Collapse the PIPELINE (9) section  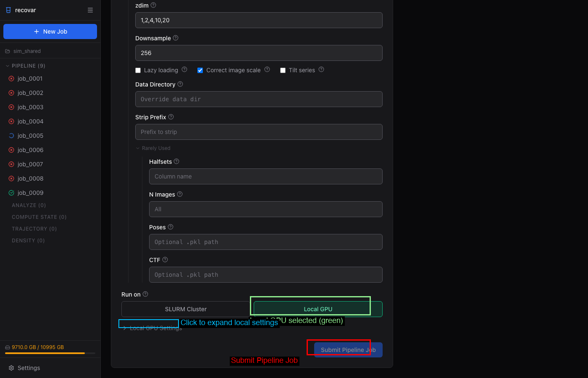(25, 66)
